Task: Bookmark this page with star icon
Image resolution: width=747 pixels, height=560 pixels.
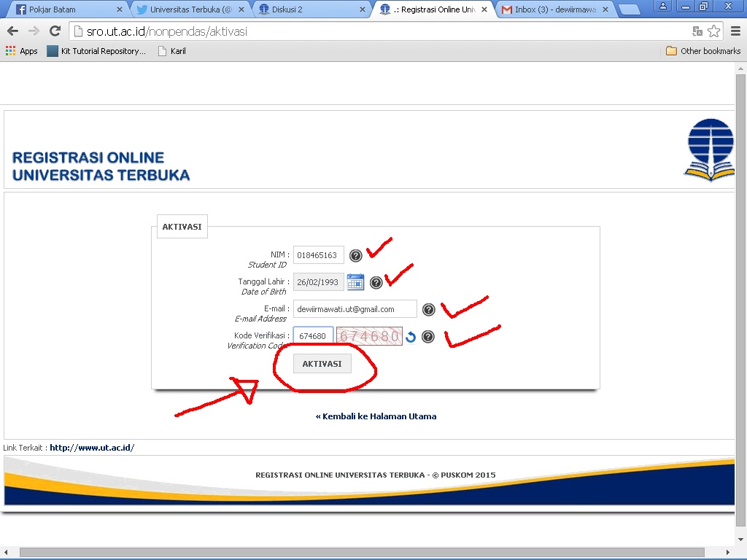Action: point(713,31)
